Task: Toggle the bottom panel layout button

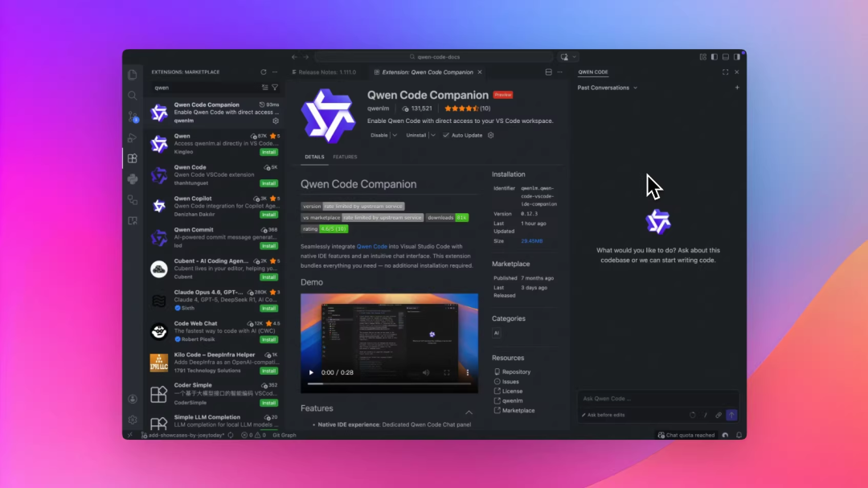Action: click(x=726, y=57)
